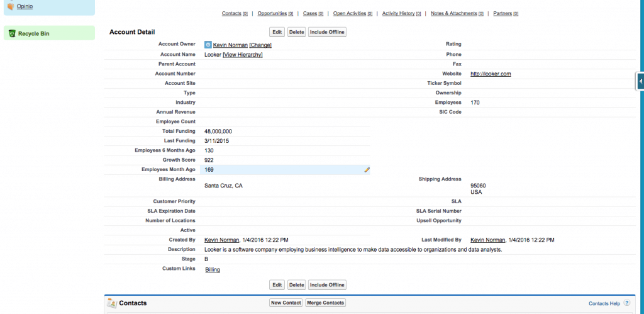Click the Opinio account icon in sidebar
The image size is (644, 314).
point(11,6)
